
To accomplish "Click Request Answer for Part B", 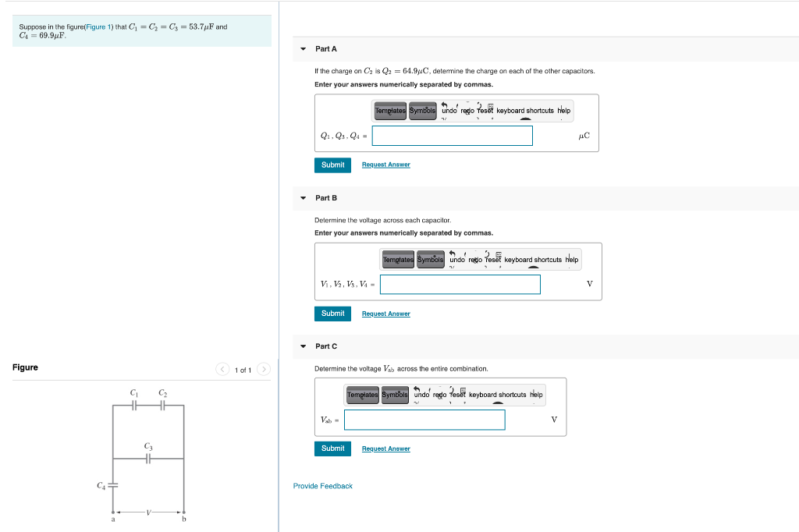I will tap(385, 314).
